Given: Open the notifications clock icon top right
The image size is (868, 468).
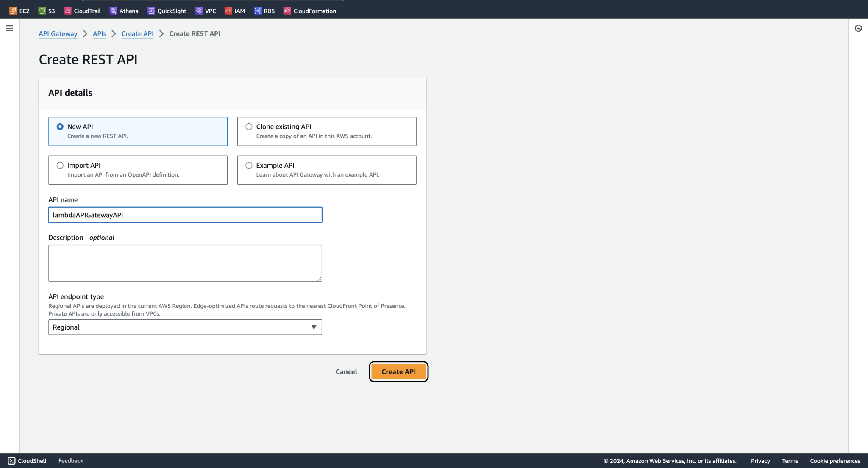Looking at the screenshot, I should 859,28.
